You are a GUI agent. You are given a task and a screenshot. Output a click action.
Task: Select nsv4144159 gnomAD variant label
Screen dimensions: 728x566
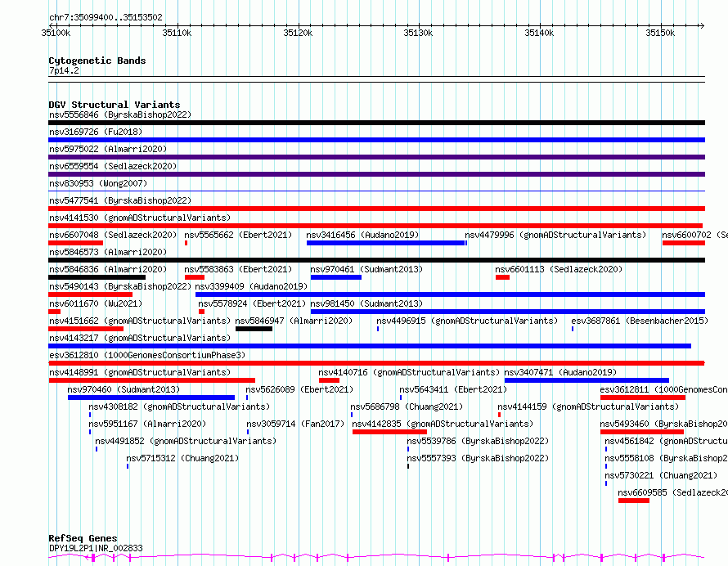point(588,407)
